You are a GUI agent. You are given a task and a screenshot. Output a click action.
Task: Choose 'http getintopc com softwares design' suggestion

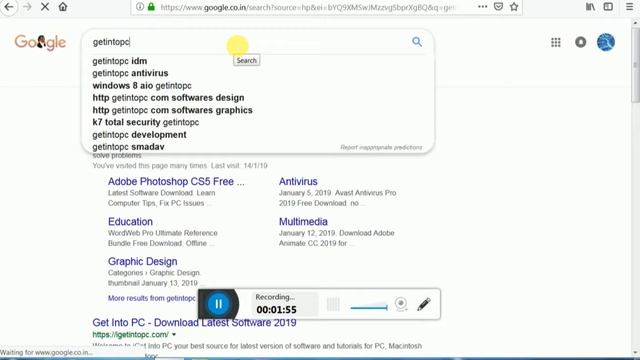[168, 98]
